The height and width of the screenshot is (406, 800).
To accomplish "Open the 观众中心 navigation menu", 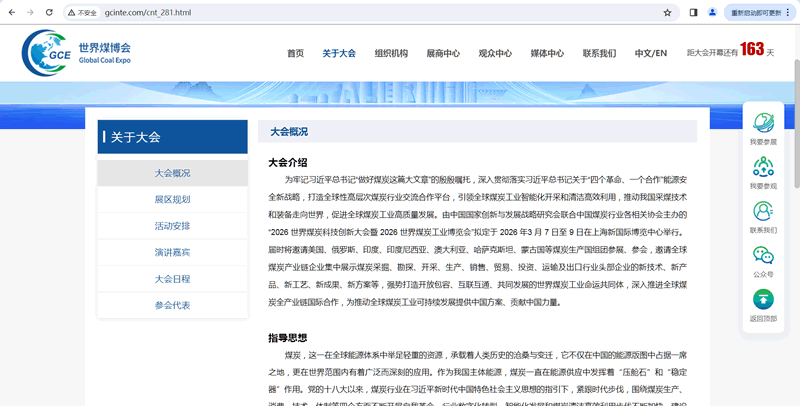I will coord(495,53).
